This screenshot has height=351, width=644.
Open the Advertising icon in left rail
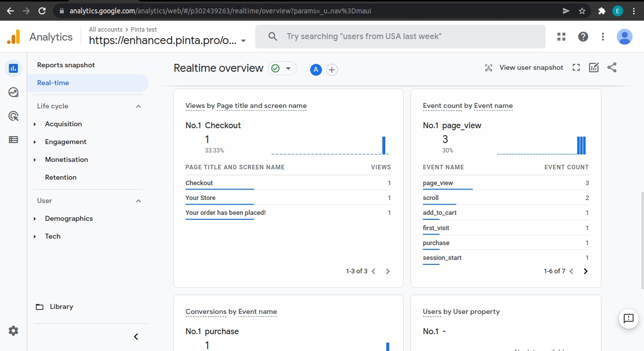pyautogui.click(x=13, y=116)
